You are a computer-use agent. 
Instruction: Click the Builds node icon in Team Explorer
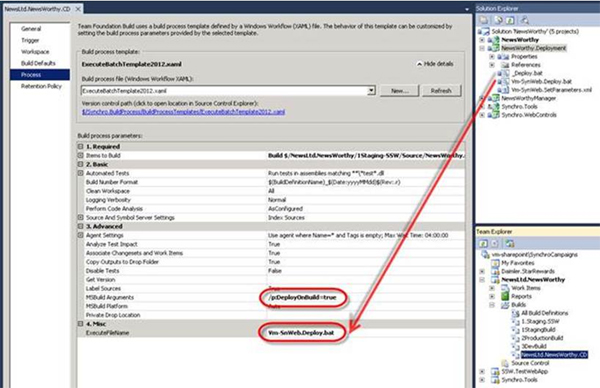[x=505, y=305]
